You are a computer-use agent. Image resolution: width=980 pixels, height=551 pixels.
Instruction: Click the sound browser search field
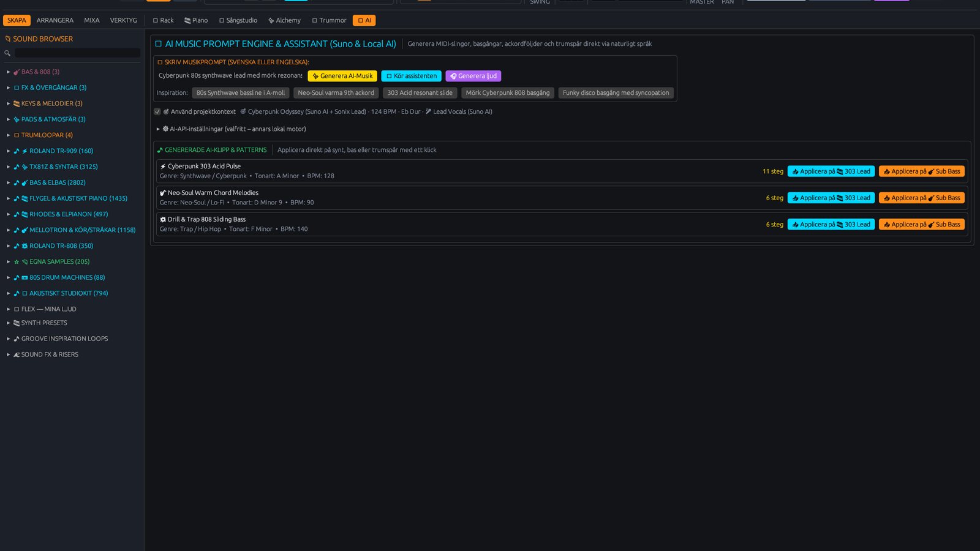pyautogui.click(x=77, y=53)
